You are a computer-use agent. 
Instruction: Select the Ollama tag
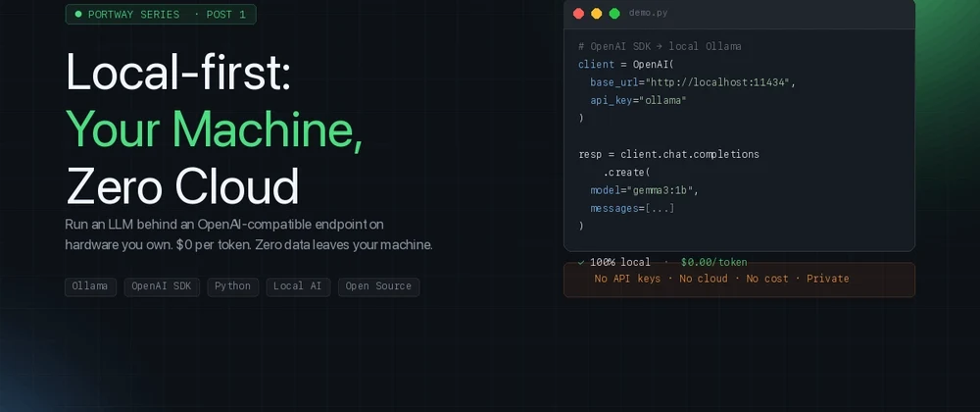tap(90, 286)
